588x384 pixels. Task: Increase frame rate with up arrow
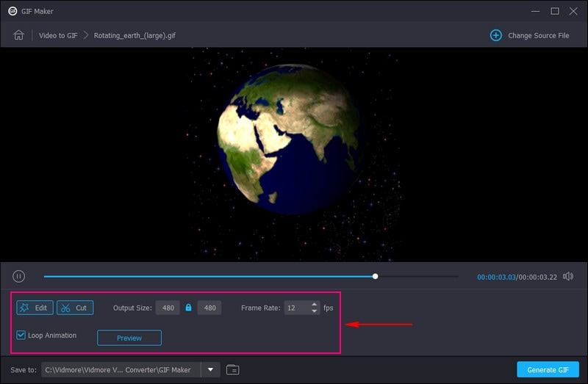tap(315, 305)
